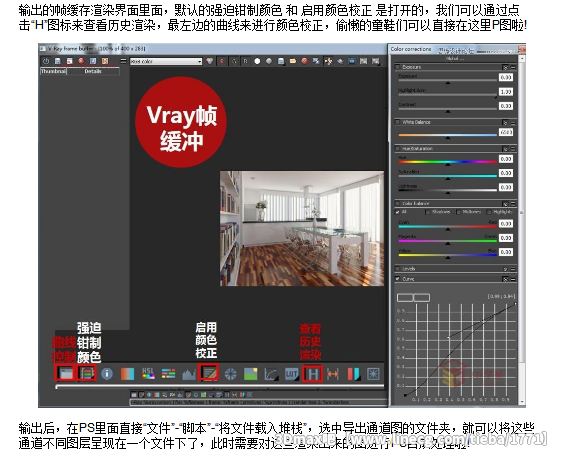Open image using the yellow folder icon
Screen dimensions: 587x458
click(x=293, y=61)
